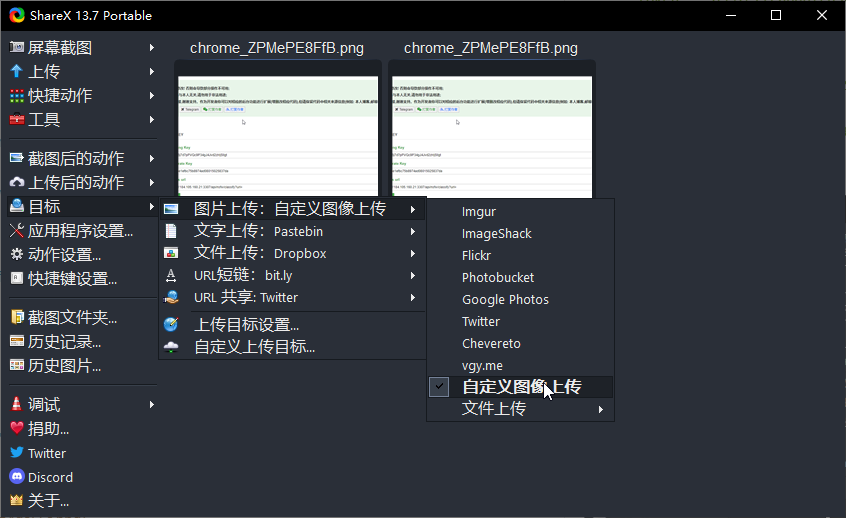
Task: Open 自定义上传目标 dialog
Action: tap(254, 347)
